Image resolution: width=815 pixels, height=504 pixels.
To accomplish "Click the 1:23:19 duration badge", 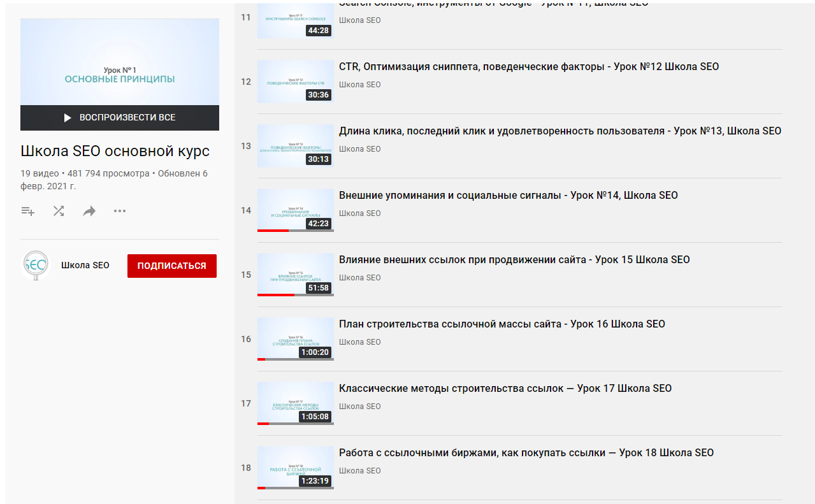I will point(315,481).
